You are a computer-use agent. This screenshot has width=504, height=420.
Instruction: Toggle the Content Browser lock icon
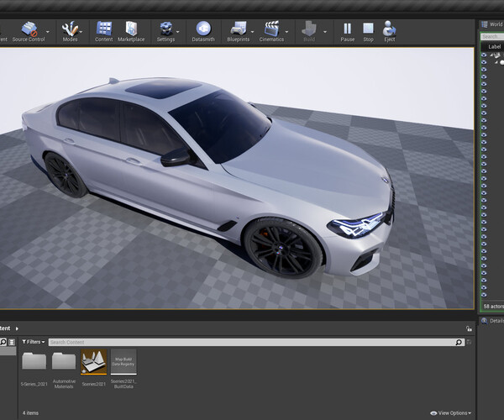coord(469,328)
